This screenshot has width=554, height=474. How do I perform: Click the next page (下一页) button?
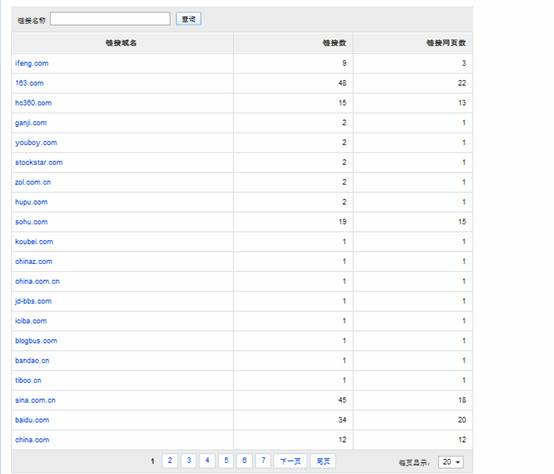(x=290, y=461)
